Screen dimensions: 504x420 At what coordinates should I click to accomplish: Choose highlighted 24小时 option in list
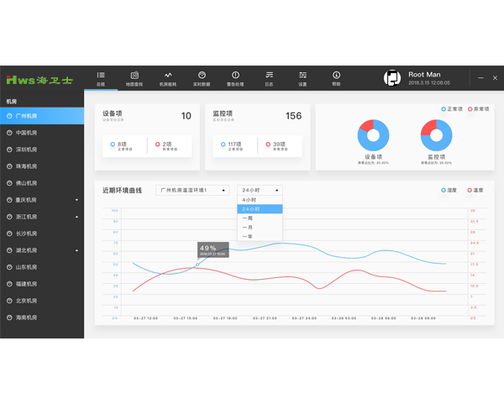click(260, 209)
